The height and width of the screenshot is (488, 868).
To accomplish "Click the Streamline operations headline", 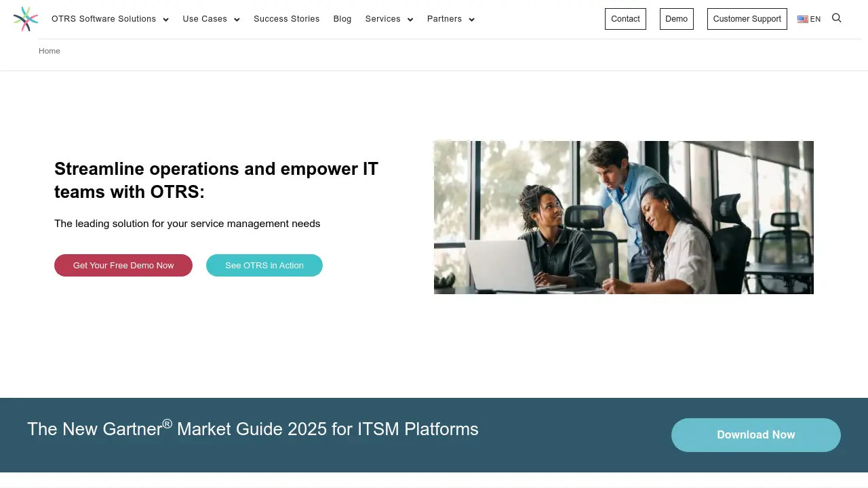I will click(x=216, y=180).
